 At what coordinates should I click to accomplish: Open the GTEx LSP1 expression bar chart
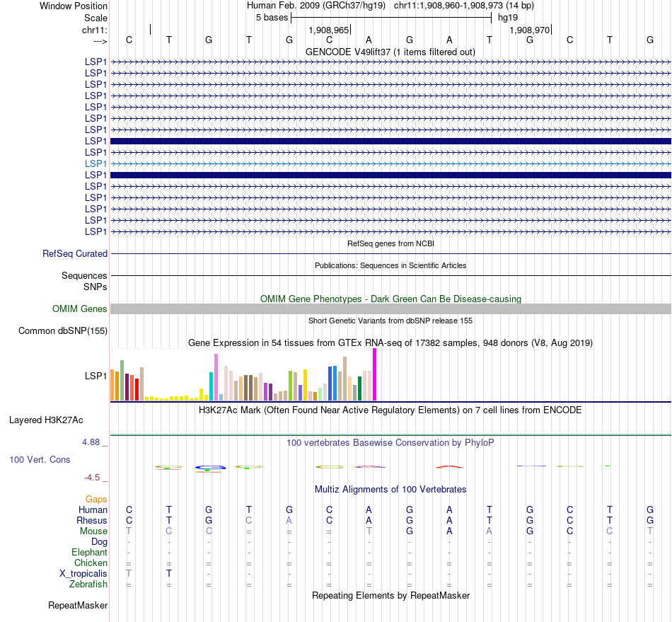point(243,374)
